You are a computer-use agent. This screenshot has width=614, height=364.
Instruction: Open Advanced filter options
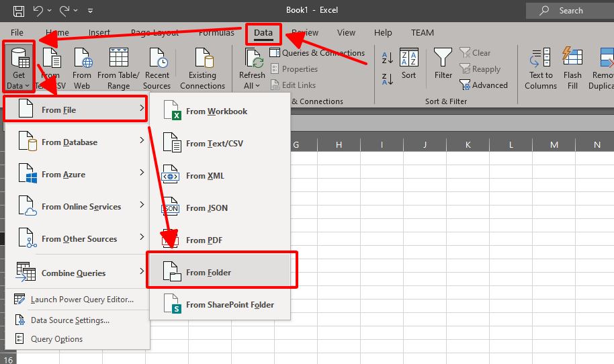tap(484, 85)
